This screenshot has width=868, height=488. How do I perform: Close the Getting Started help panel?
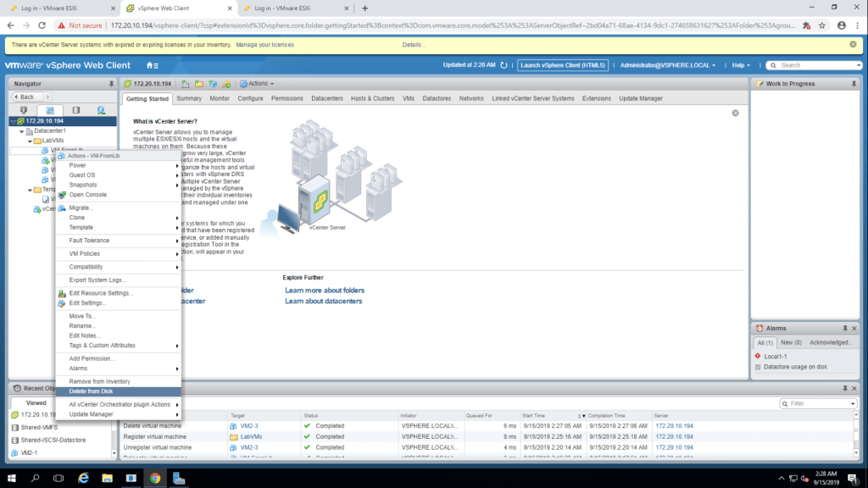coord(735,113)
